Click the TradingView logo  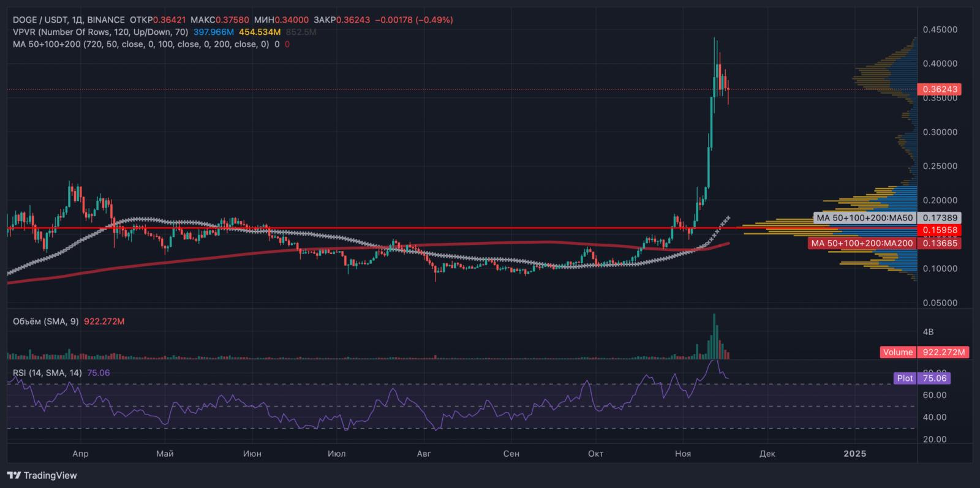42,475
